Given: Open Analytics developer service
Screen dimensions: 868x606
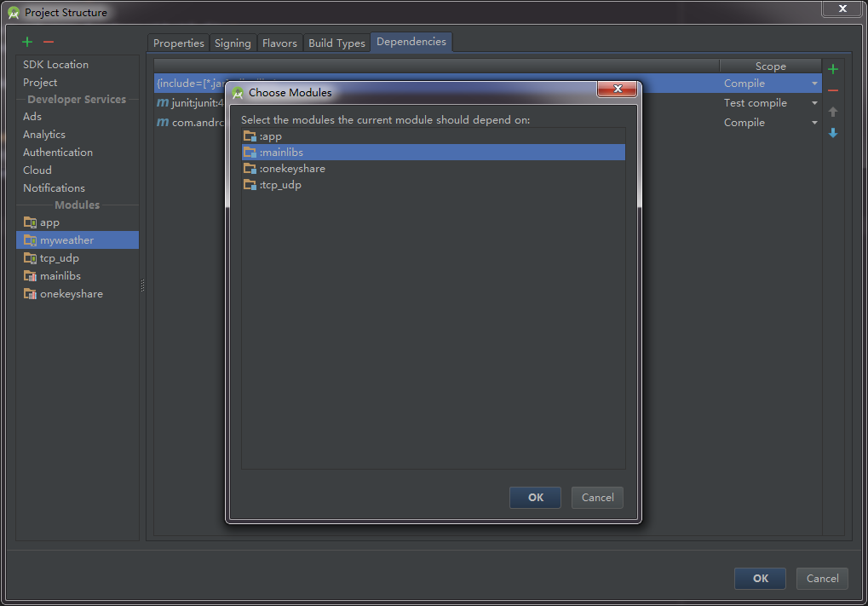Looking at the screenshot, I should pyautogui.click(x=43, y=135).
